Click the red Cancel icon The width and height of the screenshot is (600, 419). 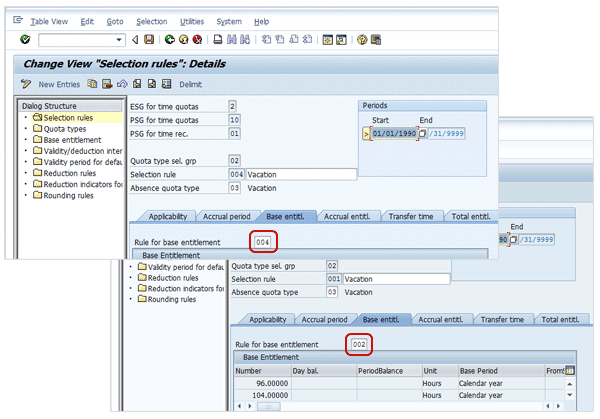[197, 39]
